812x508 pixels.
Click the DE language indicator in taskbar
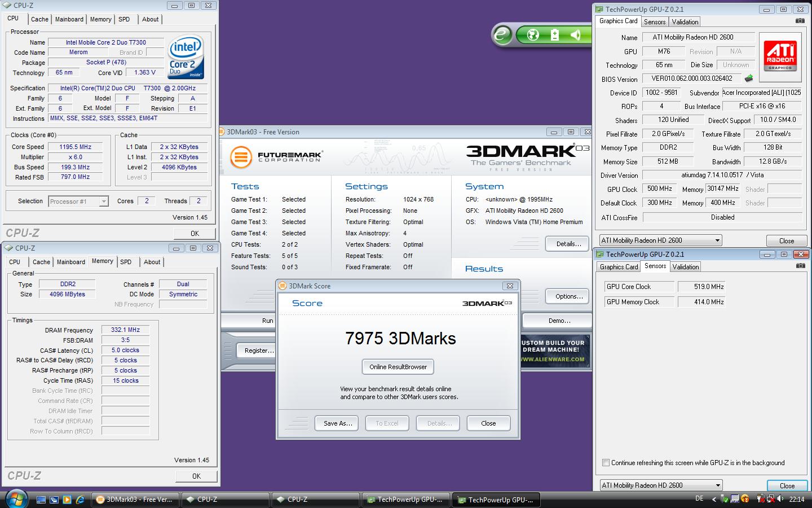point(699,499)
